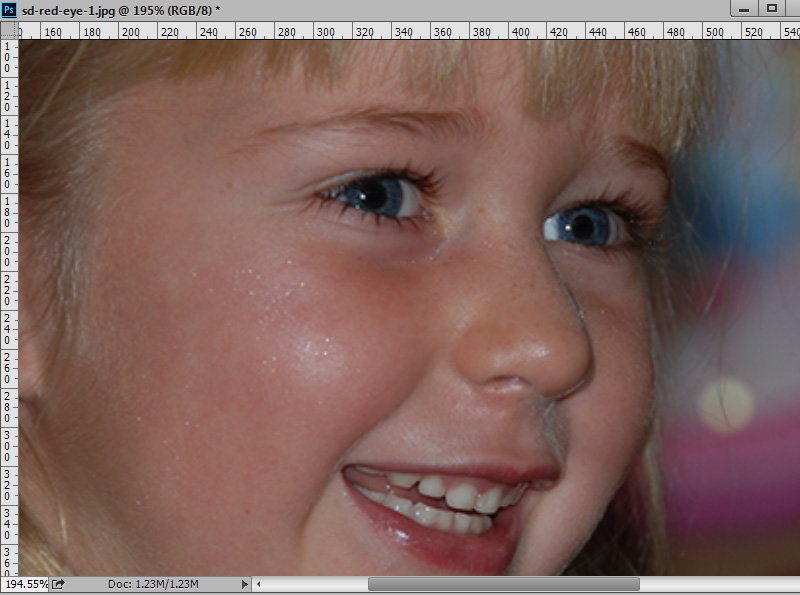Click the left eye pupil in the photo
The image size is (800, 595).
point(373,196)
